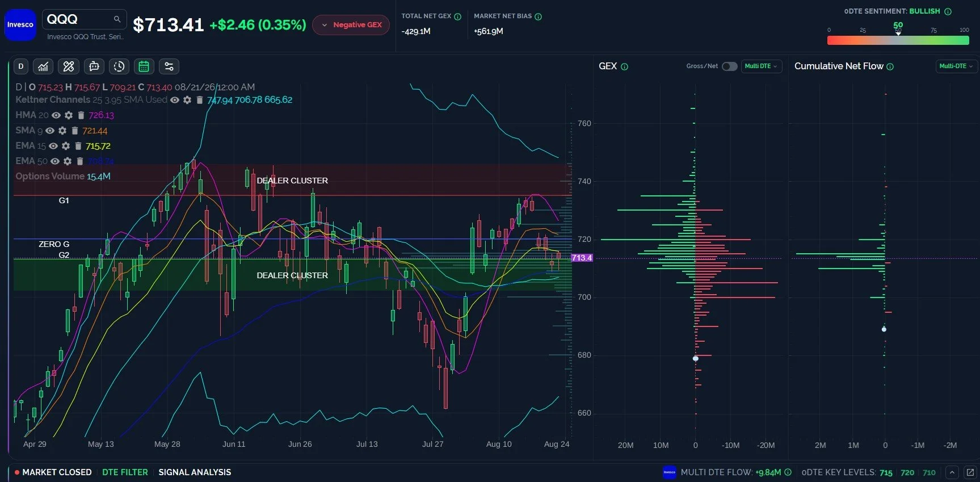Open the history clock icon

tap(119, 66)
